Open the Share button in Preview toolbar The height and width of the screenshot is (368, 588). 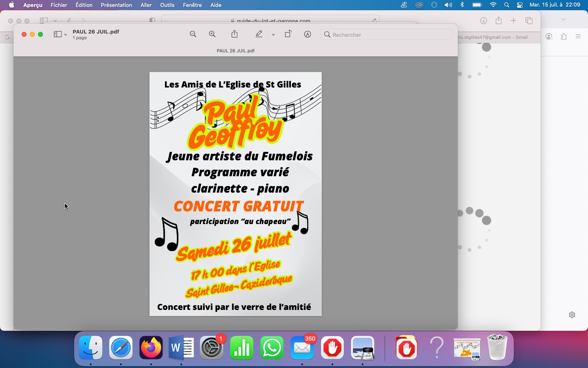pos(234,35)
